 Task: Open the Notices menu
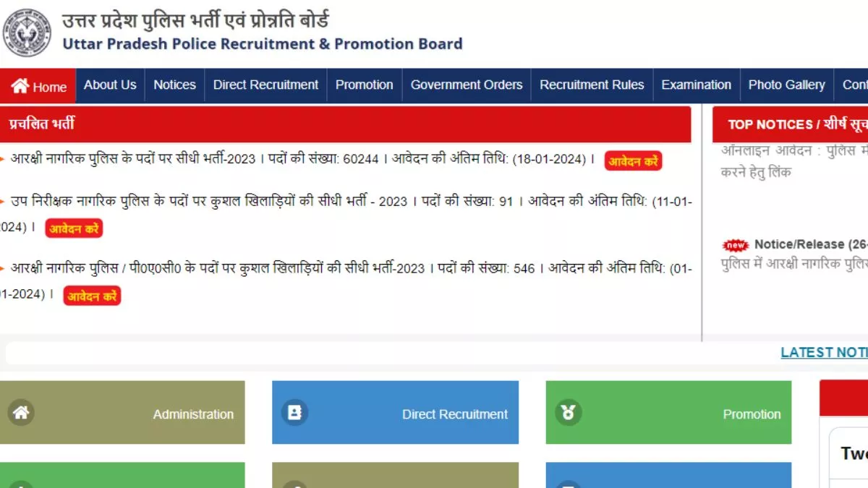point(174,85)
